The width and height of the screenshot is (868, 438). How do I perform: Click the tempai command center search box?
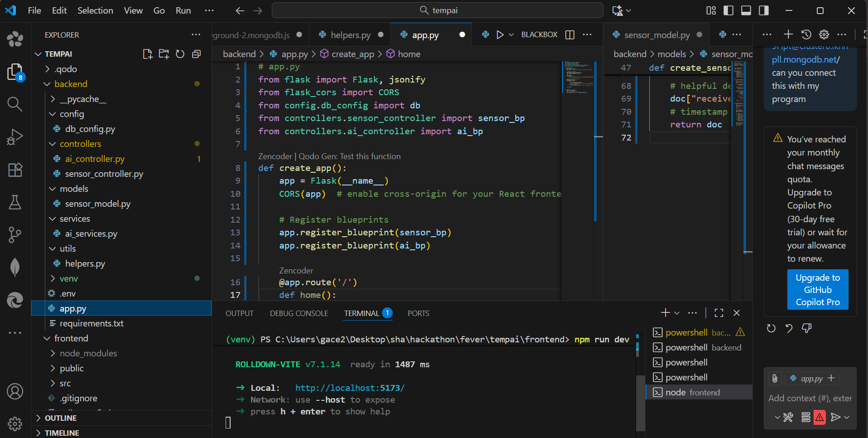click(x=437, y=10)
